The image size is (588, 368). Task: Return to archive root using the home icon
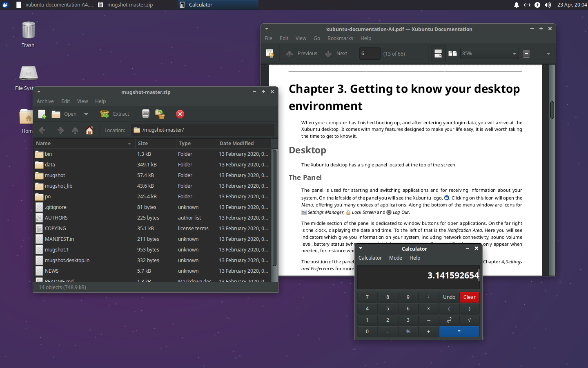tap(89, 130)
